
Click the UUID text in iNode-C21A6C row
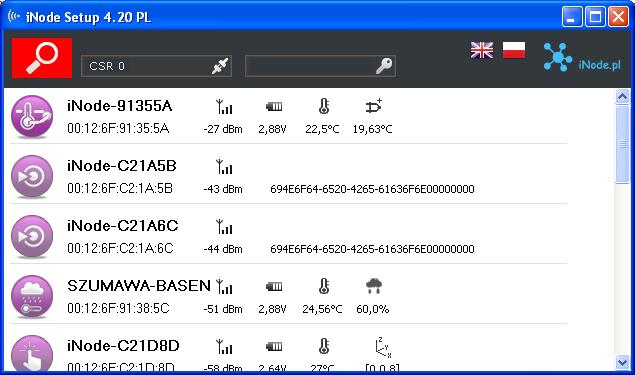[372, 249]
